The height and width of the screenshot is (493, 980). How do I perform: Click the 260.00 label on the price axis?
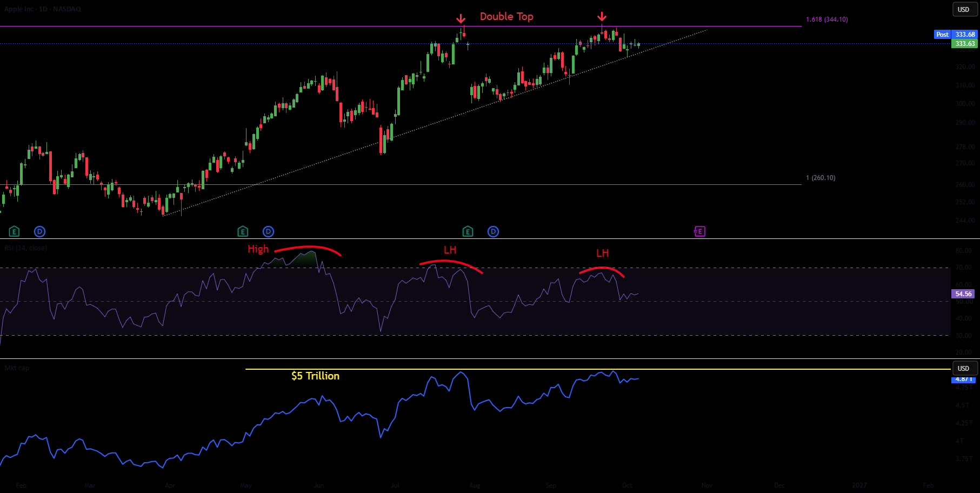[x=965, y=184]
